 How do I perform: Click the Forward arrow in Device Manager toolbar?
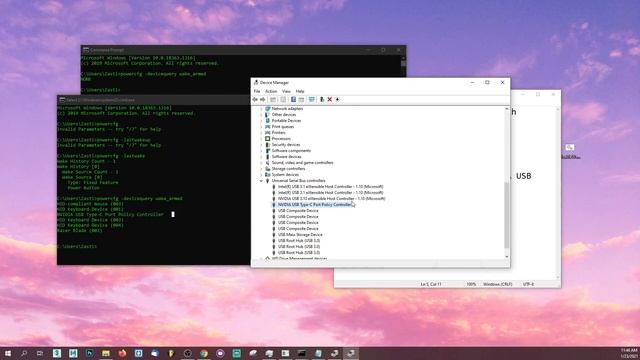click(263, 100)
